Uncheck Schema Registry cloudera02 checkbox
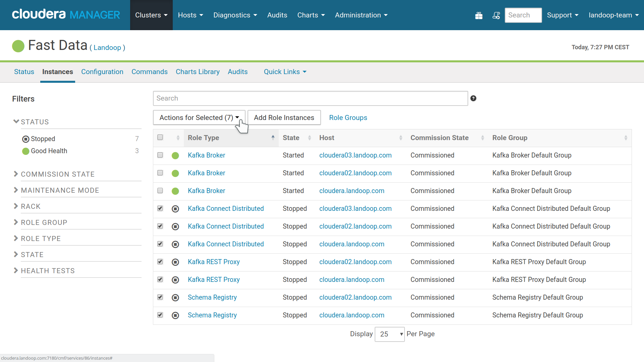644x362 pixels. (x=160, y=297)
